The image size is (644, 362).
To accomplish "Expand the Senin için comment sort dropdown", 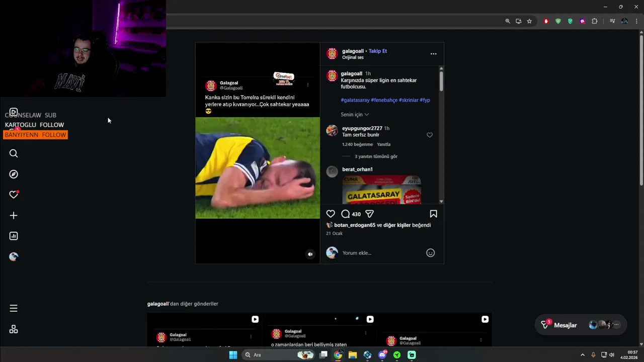I will click(355, 115).
